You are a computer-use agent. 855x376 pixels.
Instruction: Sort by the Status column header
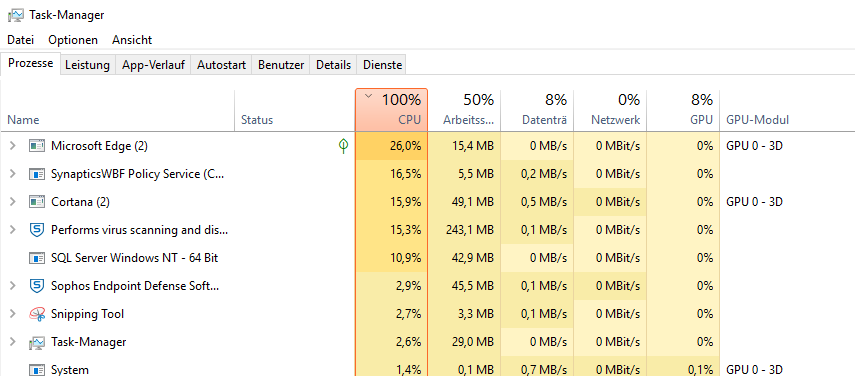click(294, 111)
